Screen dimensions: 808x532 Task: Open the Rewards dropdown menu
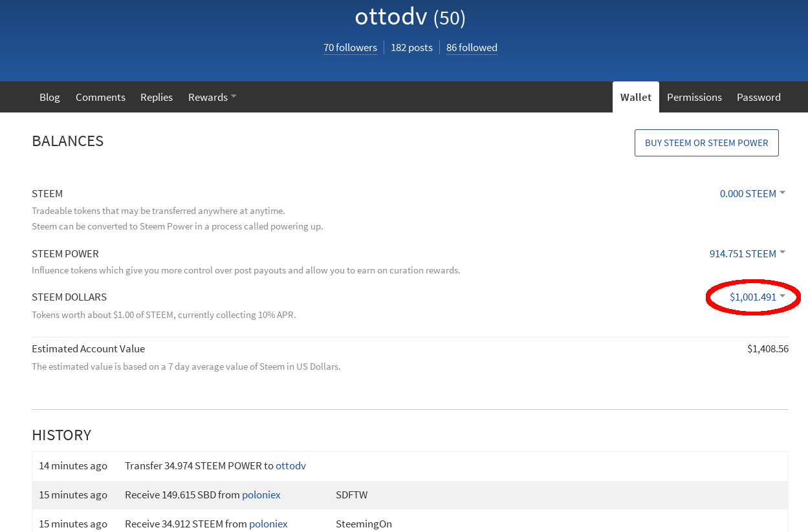point(212,97)
